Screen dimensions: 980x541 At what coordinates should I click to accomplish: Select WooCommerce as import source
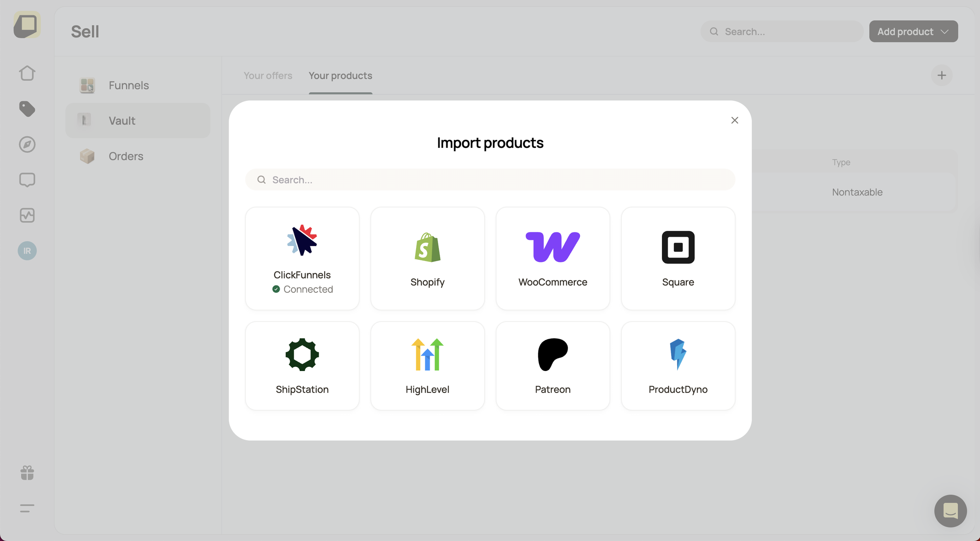pos(552,258)
